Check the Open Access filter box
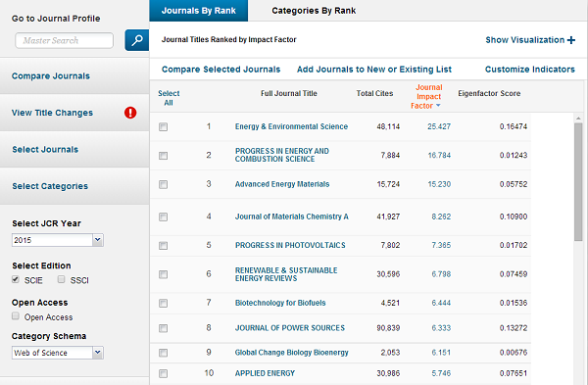Viewport: 588px width, 385px height. 16,316
